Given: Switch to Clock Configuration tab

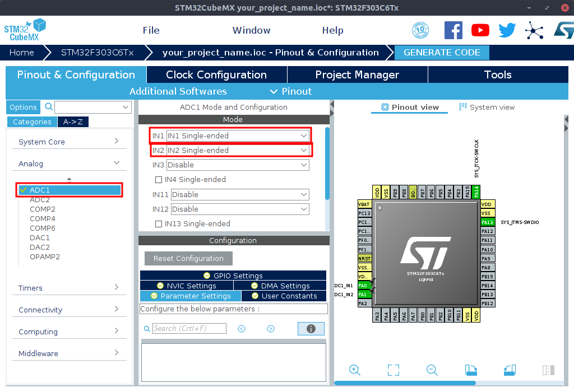Looking at the screenshot, I should click(217, 74).
